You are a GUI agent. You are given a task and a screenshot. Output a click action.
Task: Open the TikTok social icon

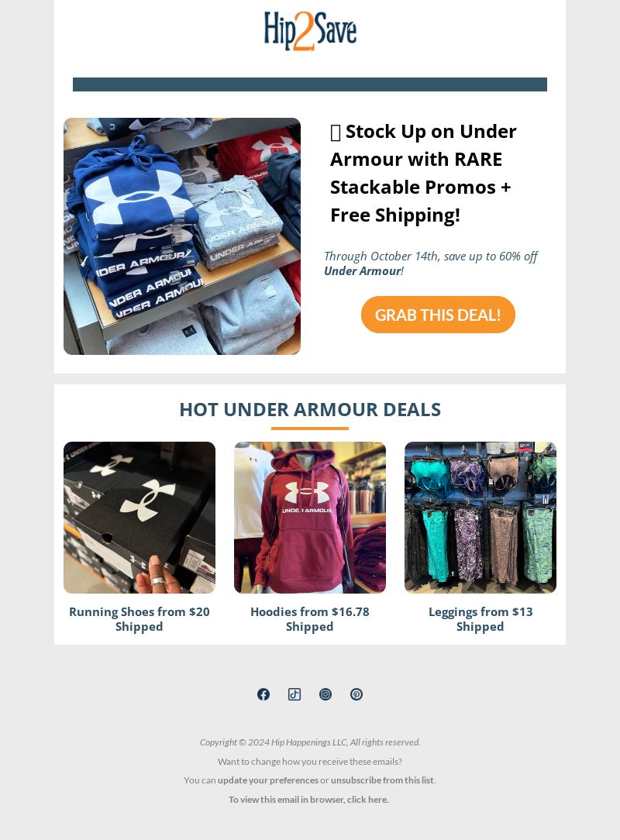294,694
